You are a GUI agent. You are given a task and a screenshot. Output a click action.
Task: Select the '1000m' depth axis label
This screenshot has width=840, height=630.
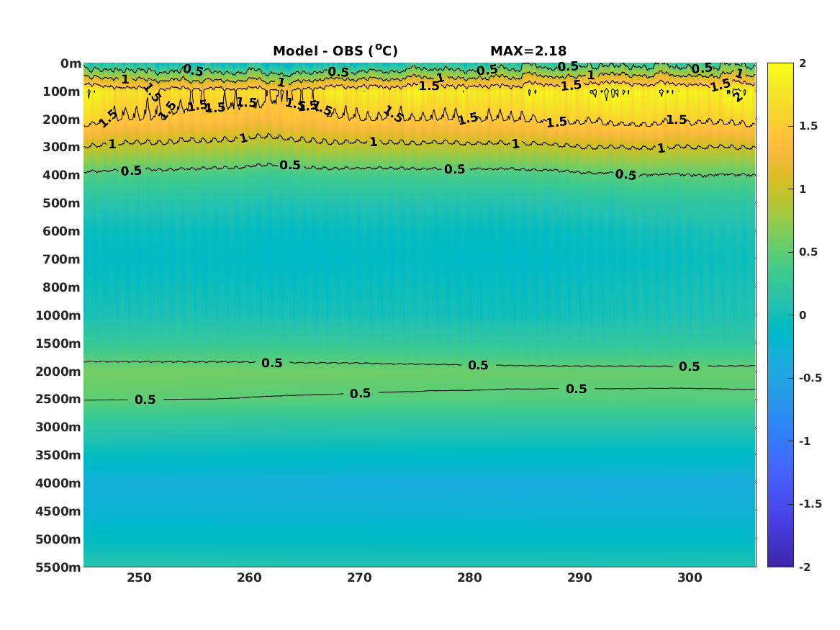point(58,315)
